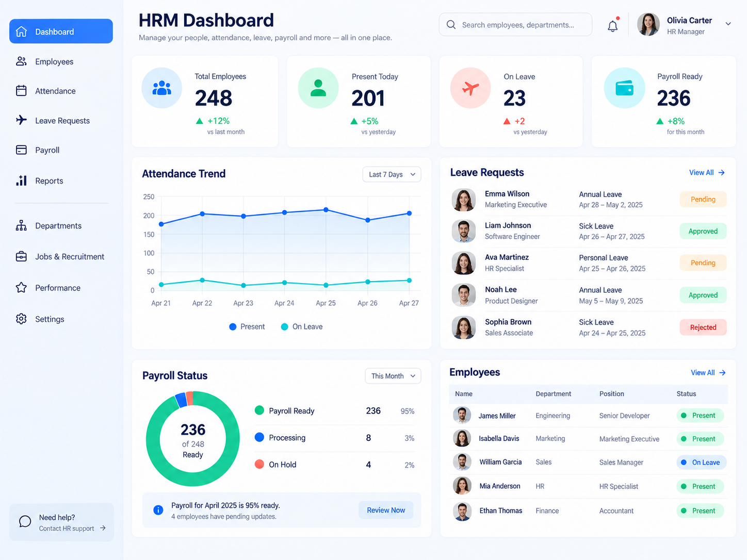This screenshot has width=747, height=560.
Task: Click the Department column header
Action: [x=553, y=393]
